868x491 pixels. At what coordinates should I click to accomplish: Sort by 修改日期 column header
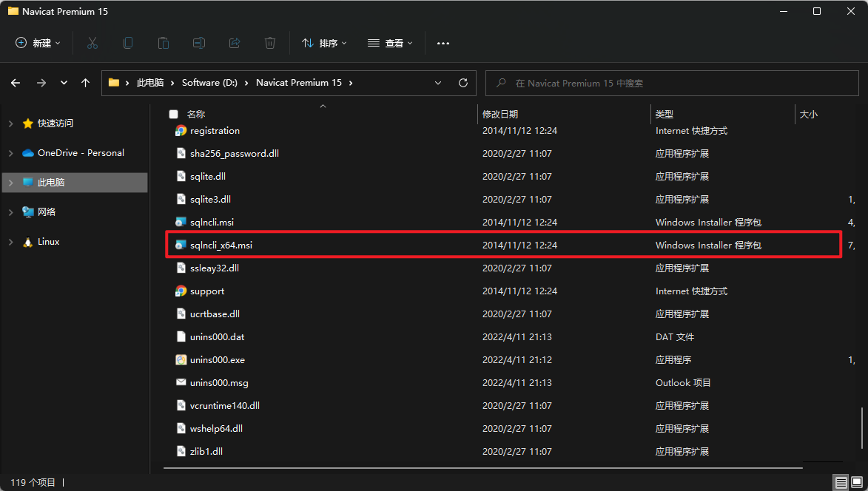coord(500,115)
